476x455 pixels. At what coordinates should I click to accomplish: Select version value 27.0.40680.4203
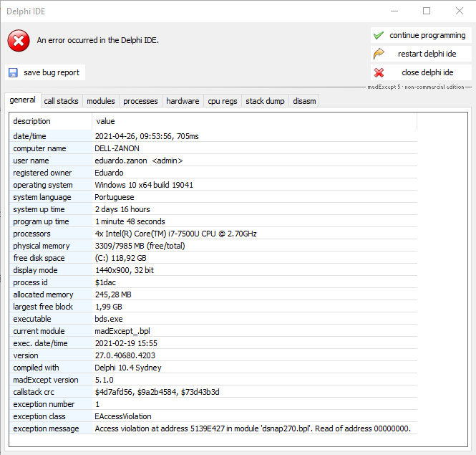(x=125, y=355)
